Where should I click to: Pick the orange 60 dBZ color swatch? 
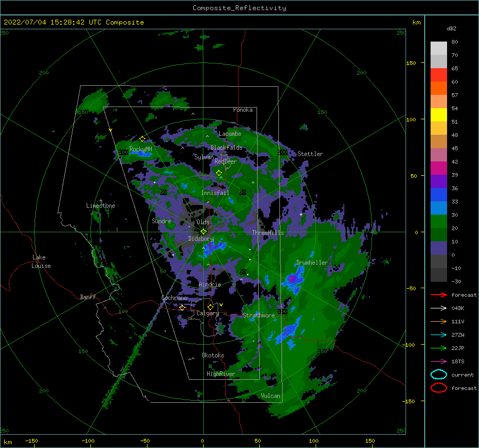coord(439,88)
